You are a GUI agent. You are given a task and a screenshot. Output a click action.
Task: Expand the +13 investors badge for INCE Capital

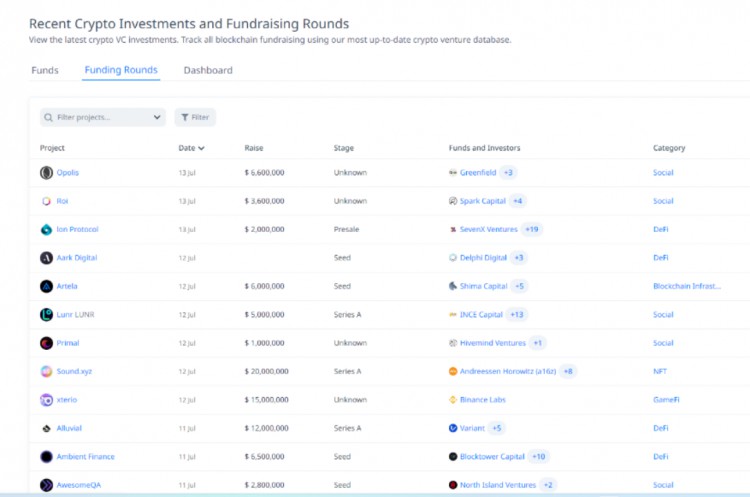click(x=517, y=315)
